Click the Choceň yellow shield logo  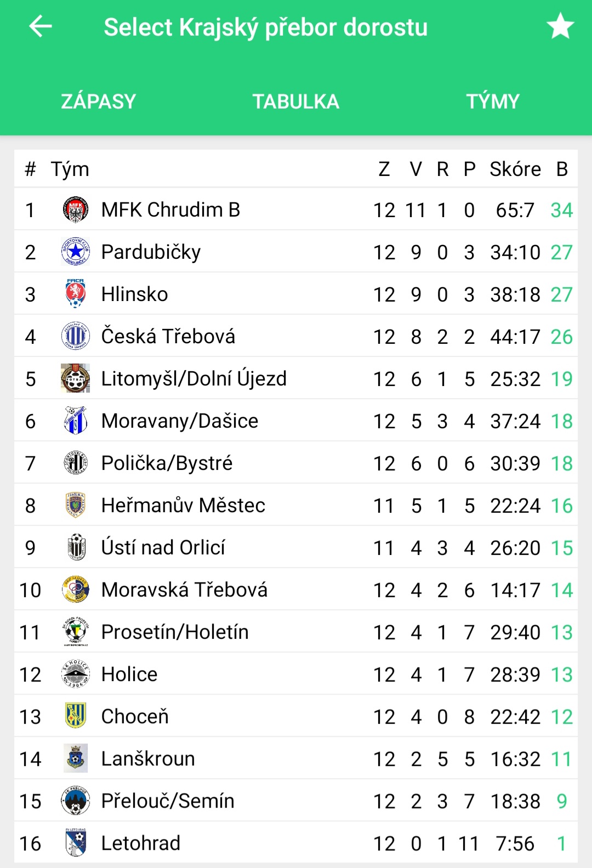76,716
